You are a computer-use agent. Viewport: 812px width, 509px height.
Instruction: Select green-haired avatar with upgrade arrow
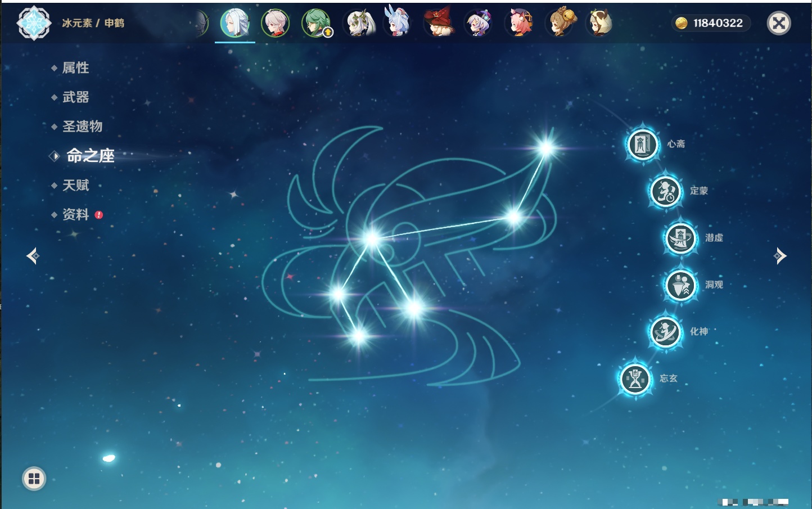click(316, 23)
